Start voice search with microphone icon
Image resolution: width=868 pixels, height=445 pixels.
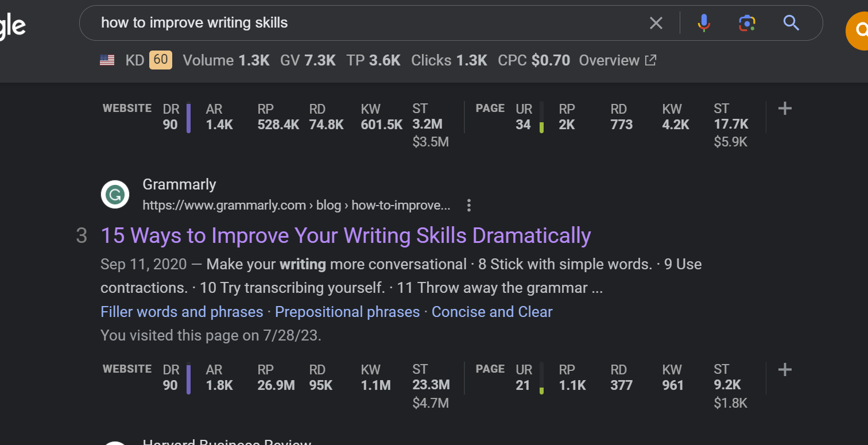pyautogui.click(x=704, y=23)
